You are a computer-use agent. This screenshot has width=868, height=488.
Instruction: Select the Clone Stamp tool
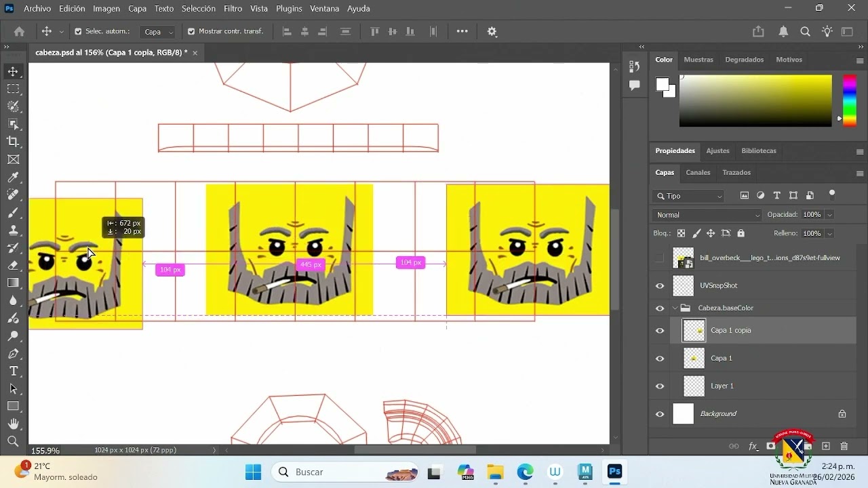(x=13, y=230)
